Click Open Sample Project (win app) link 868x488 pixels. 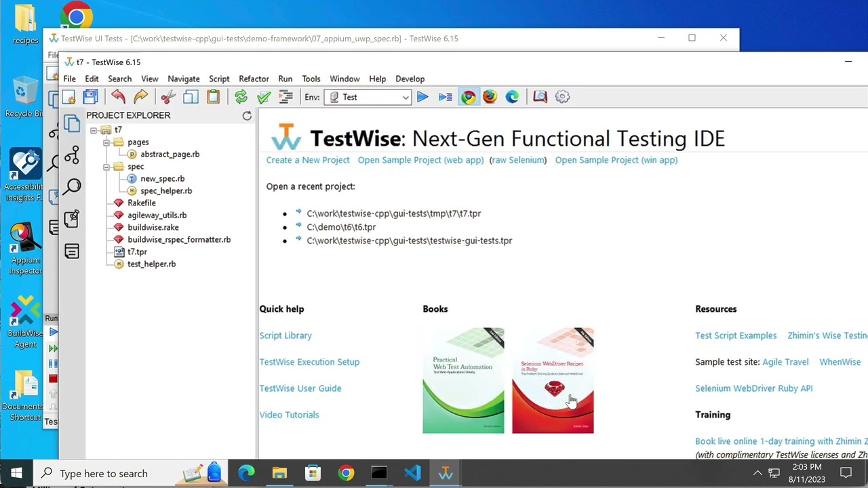(x=616, y=161)
